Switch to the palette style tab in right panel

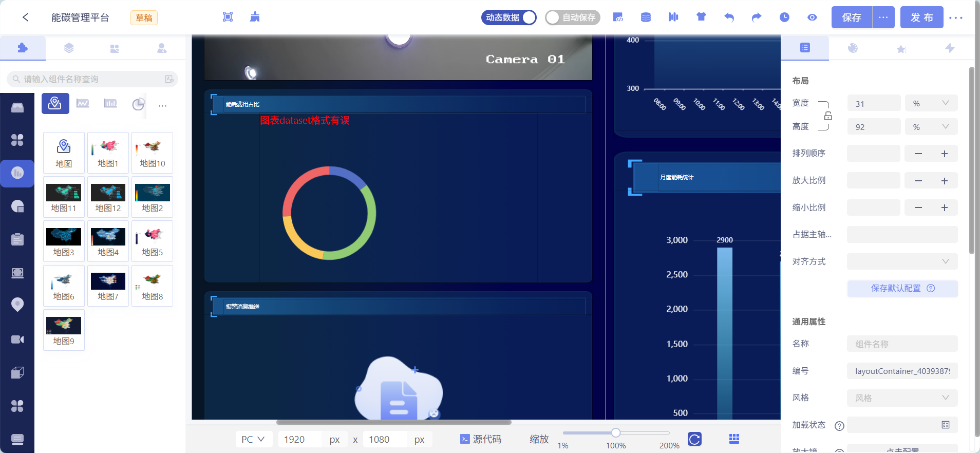[853, 48]
